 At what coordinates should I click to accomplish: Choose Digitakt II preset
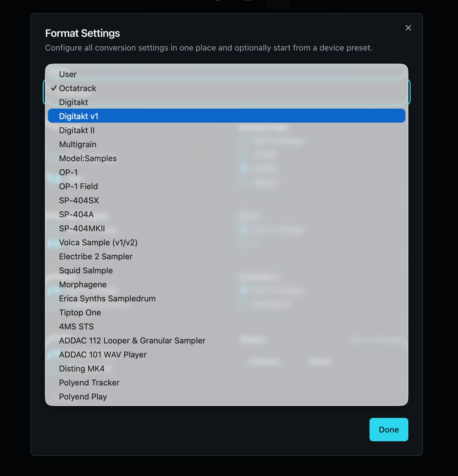(77, 130)
